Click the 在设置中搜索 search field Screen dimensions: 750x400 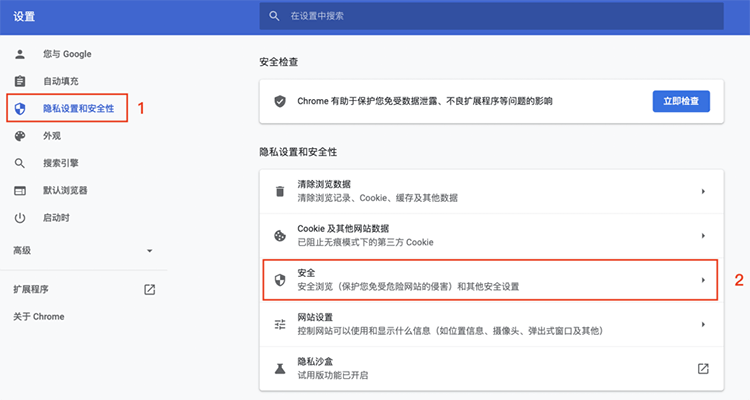click(x=491, y=16)
